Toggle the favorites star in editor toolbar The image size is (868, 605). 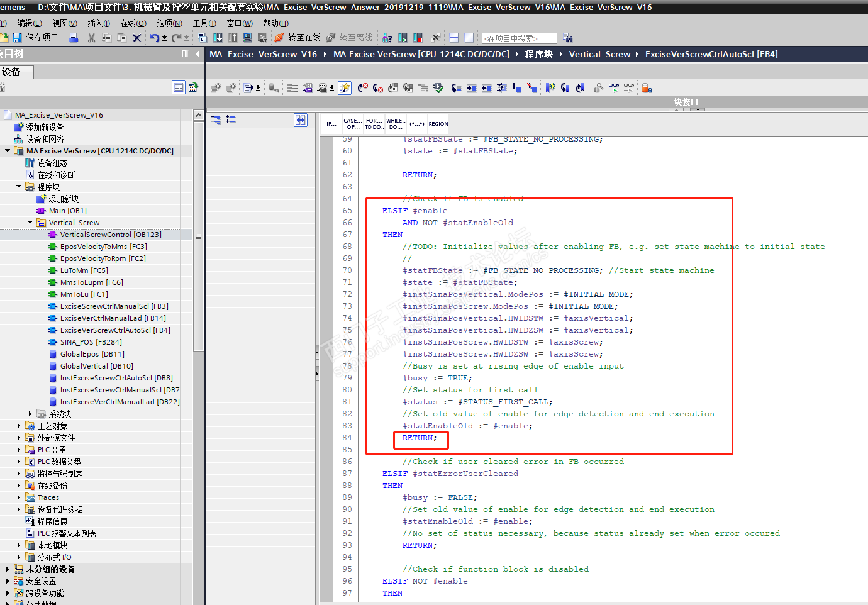(x=345, y=88)
